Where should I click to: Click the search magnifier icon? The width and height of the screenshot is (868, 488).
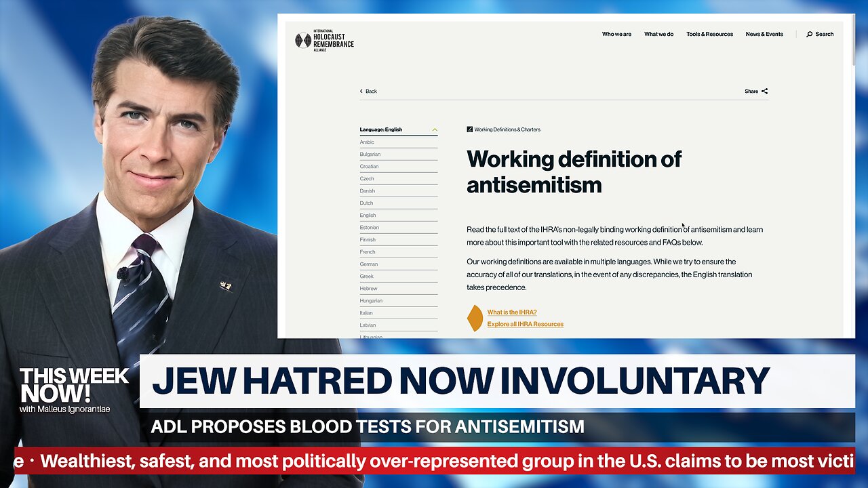tap(809, 34)
